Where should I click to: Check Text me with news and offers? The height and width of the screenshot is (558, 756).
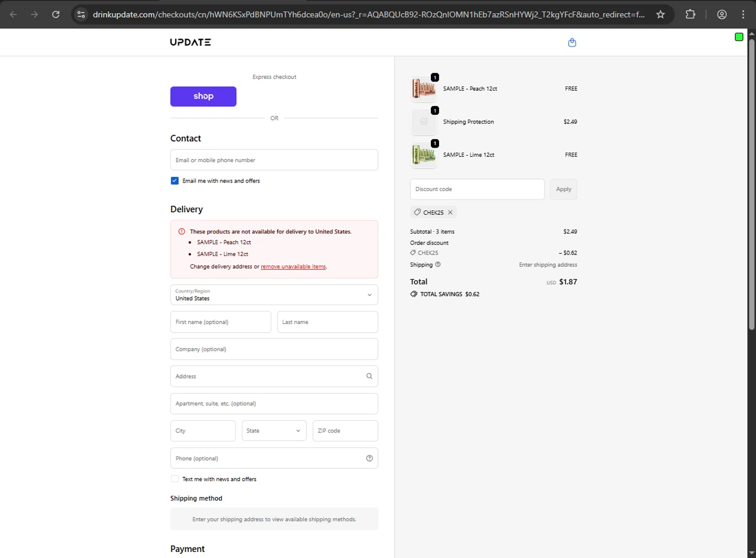[x=175, y=479]
